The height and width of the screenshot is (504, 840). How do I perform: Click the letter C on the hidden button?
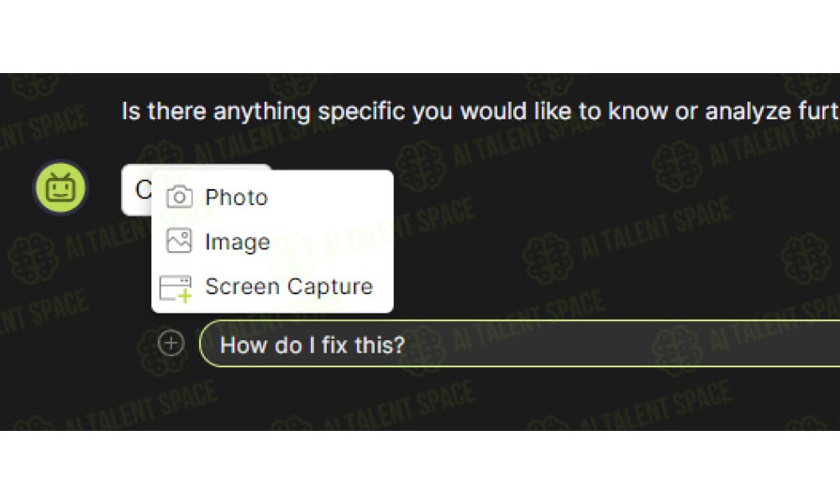tap(143, 190)
